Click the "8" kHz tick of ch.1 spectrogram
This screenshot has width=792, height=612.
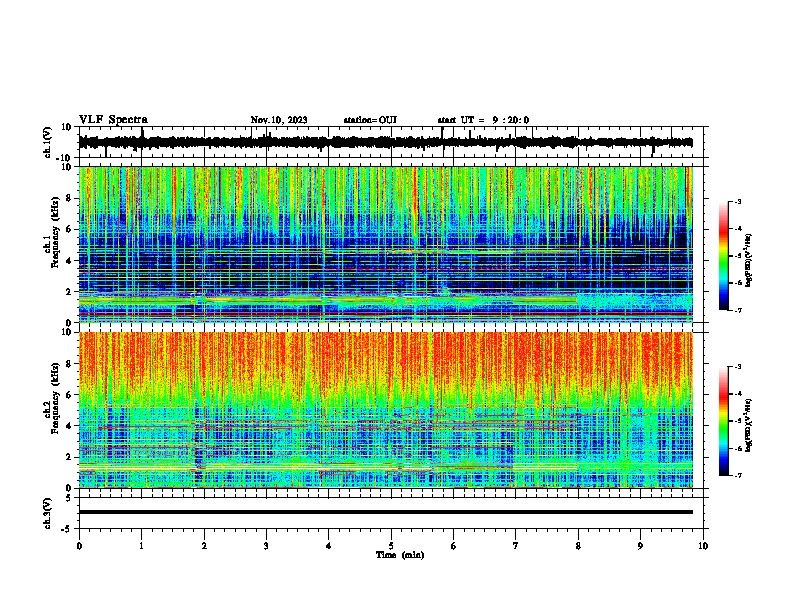coord(69,198)
